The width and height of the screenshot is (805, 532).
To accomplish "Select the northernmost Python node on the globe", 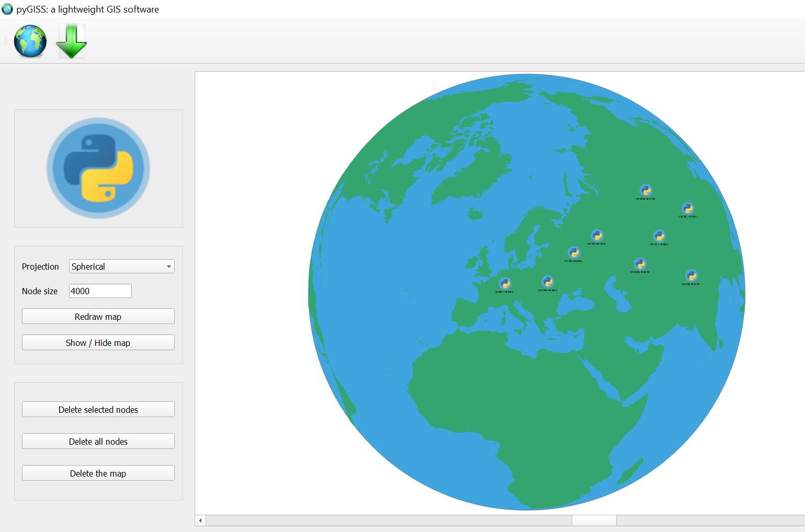I will (x=645, y=190).
